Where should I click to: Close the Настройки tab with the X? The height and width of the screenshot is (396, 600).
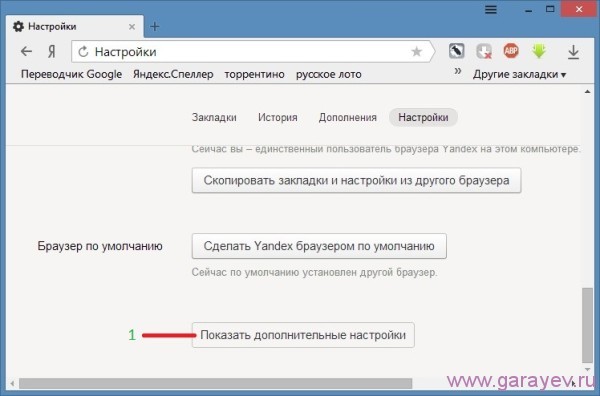point(132,27)
